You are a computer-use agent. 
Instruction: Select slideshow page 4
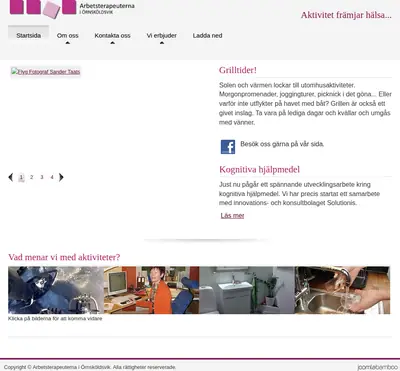tap(52, 177)
